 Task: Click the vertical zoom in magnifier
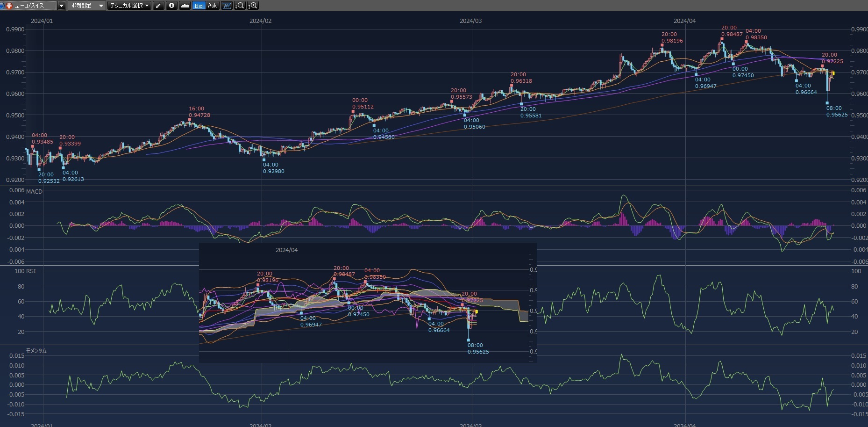coord(253,6)
